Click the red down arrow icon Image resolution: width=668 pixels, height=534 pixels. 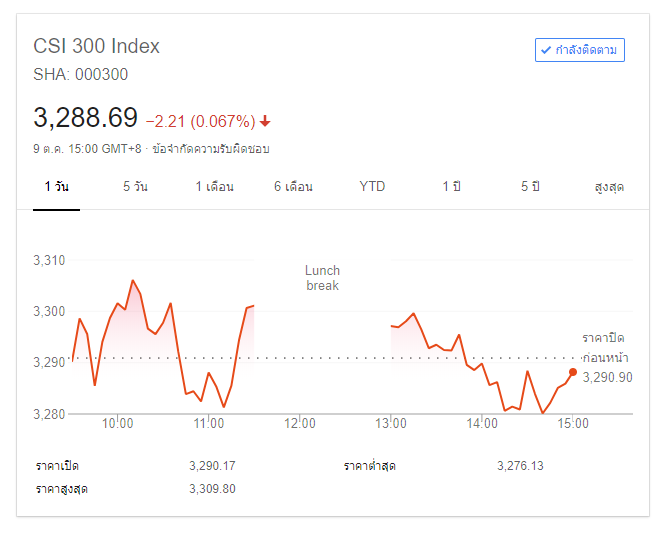pos(265,121)
